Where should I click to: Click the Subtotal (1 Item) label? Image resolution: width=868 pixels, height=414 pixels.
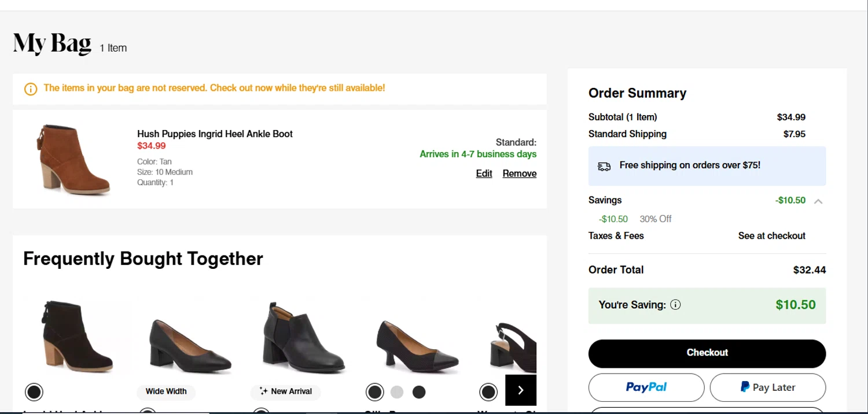[623, 117]
